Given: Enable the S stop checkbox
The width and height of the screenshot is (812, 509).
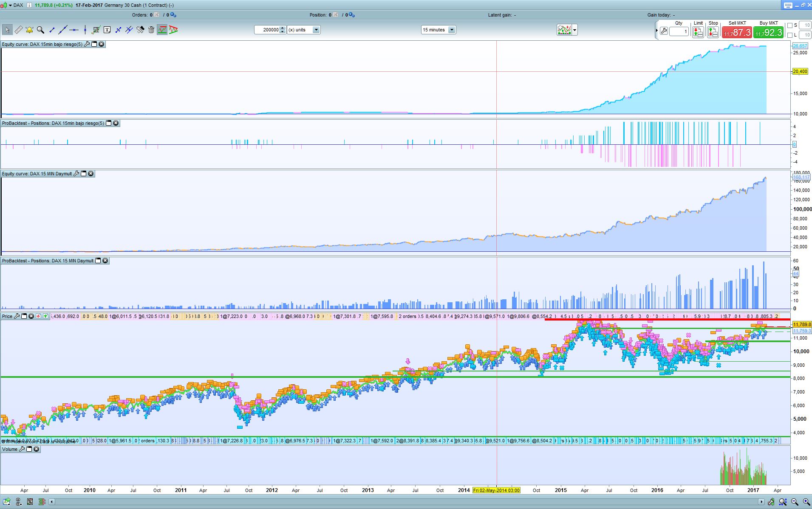Looking at the screenshot, I should 790,25.
